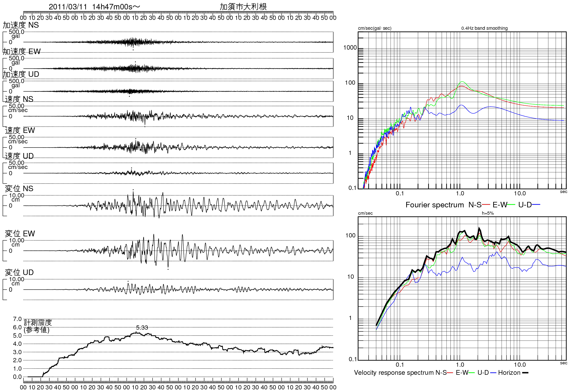Click the 加速度 NS waveform label
The image size is (570, 392).
(x=21, y=25)
